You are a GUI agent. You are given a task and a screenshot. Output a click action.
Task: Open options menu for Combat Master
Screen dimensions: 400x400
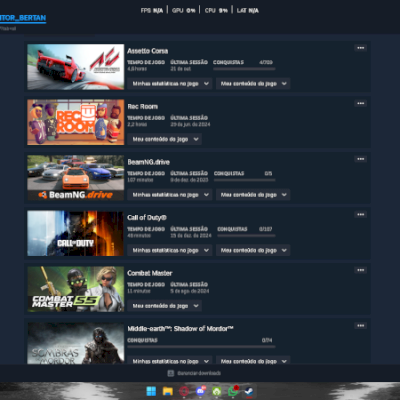360,270
